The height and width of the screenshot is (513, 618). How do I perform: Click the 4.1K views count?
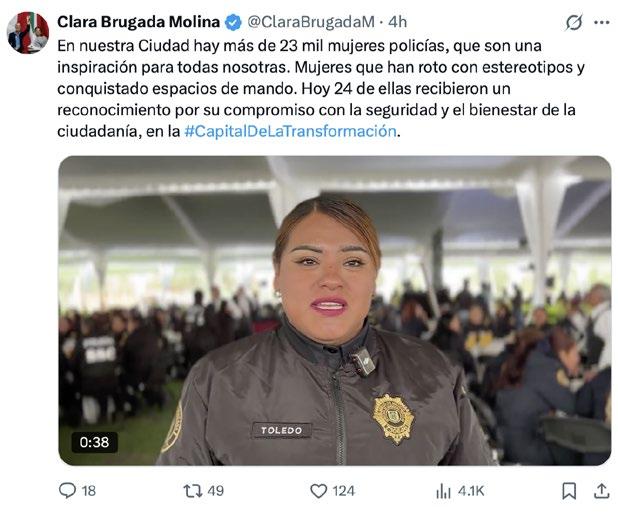tap(471, 491)
